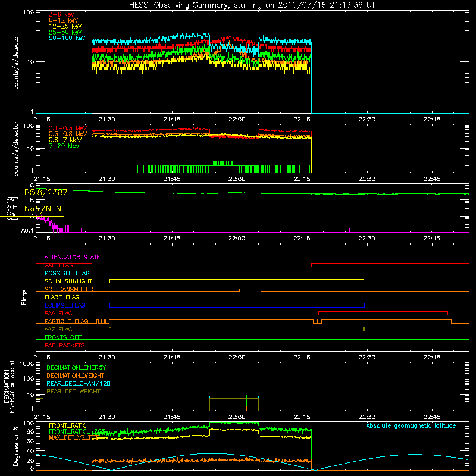Click the "25-50 keV" legend entry

pyautogui.click(x=65, y=32)
